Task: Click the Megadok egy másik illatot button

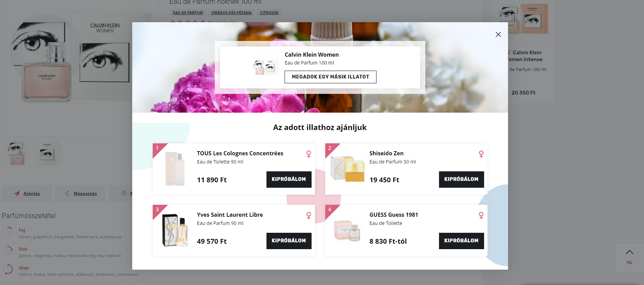Action: point(330,77)
